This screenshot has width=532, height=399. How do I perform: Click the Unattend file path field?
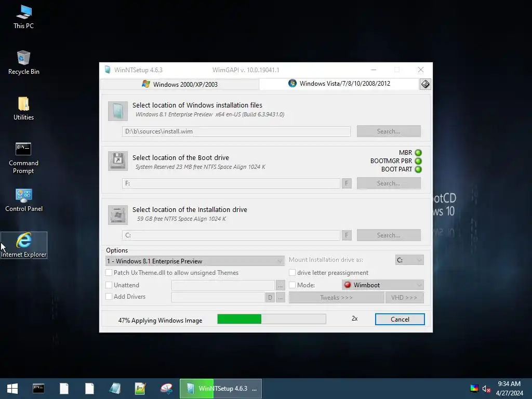223,285
